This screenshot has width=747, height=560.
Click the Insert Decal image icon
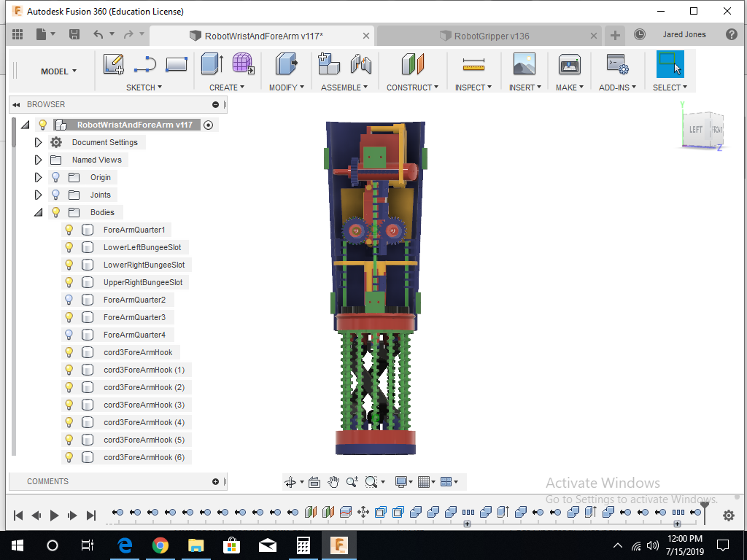(525, 64)
